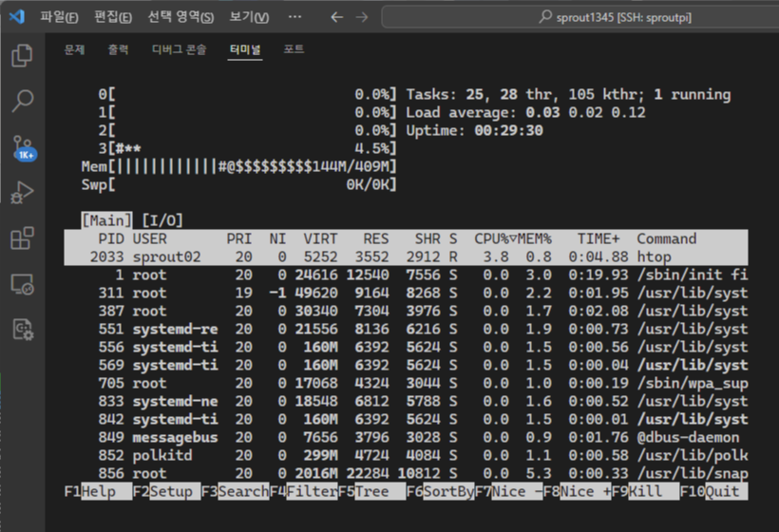Open the Search view in activity bar
Image resolution: width=779 pixels, height=532 pixels.
[x=23, y=101]
